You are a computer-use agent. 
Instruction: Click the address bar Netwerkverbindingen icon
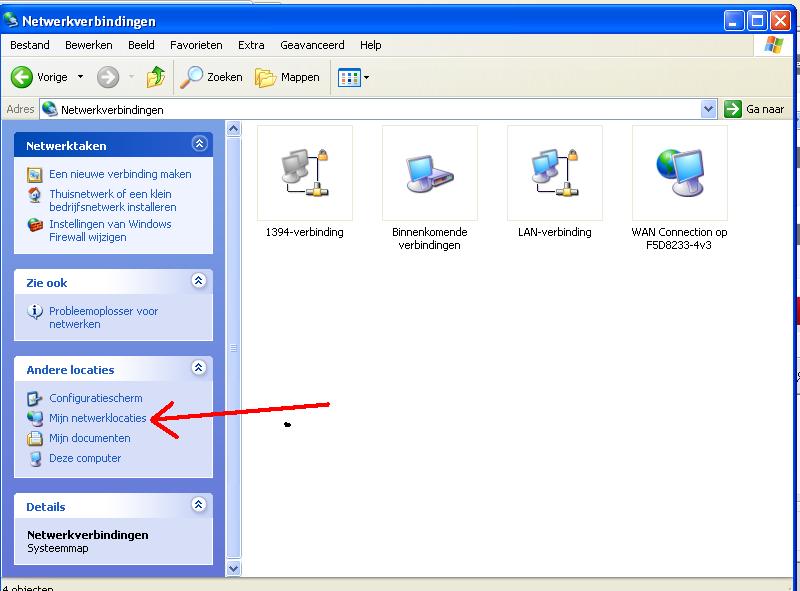(x=49, y=109)
